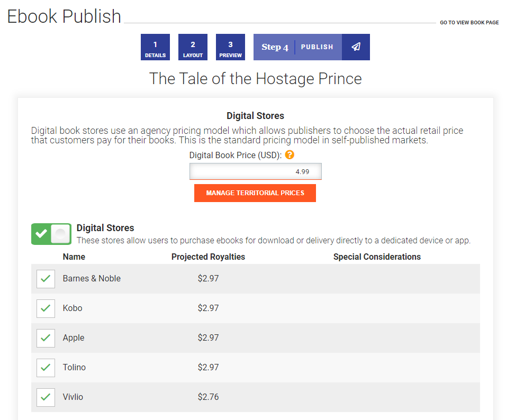Uncheck the Kobo store checkbox
Image resolution: width=506 pixels, height=420 pixels.
point(46,308)
